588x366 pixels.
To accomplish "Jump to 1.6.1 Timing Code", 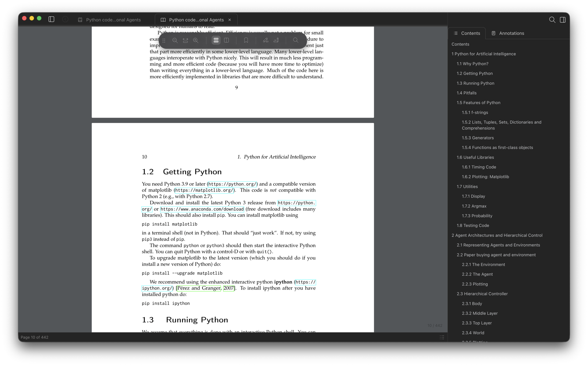I will tap(479, 167).
